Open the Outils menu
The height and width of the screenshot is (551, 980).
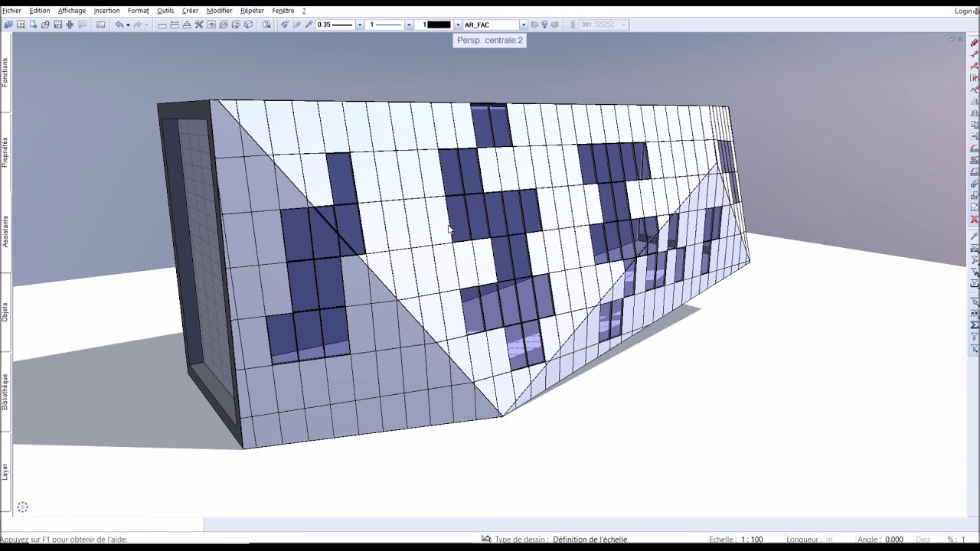click(x=165, y=11)
